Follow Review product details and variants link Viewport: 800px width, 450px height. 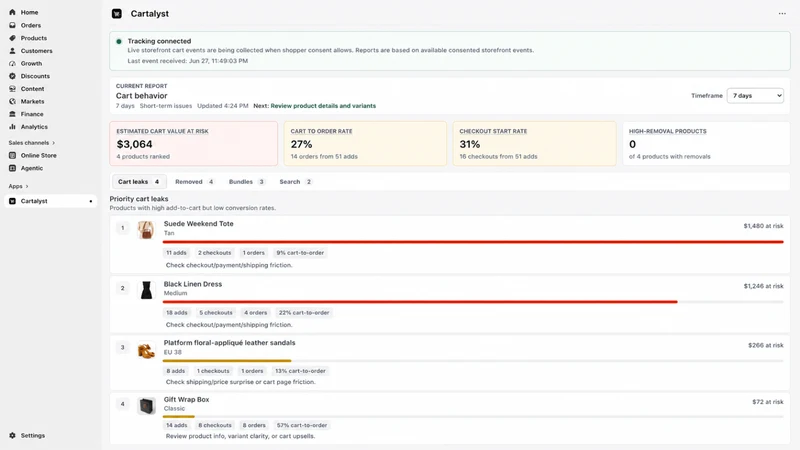tap(323, 106)
